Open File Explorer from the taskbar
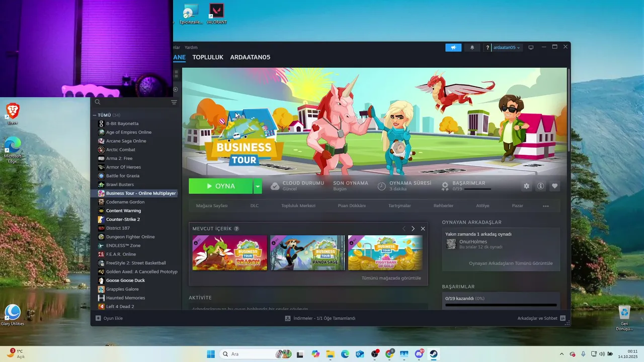 pos(330,354)
